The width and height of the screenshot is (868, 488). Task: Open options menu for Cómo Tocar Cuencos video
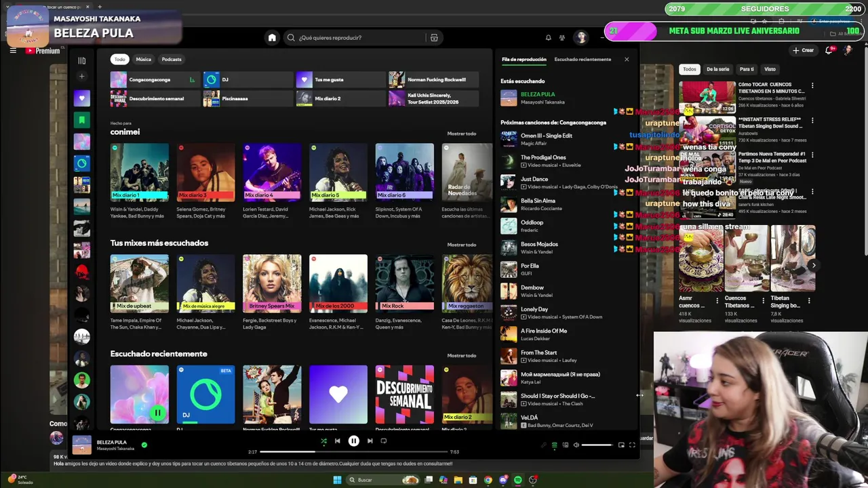coord(812,86)
